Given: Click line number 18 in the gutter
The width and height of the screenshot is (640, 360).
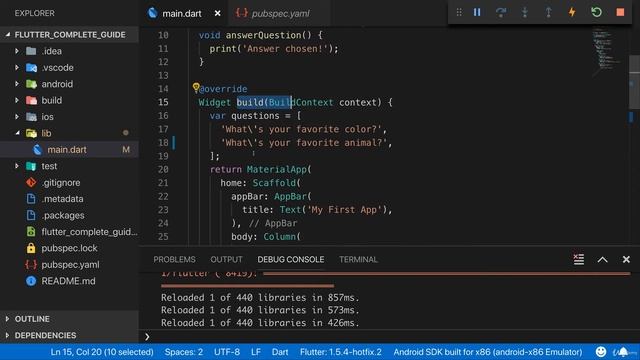Looking at the screenshot, I should click(x=163, y=142).
